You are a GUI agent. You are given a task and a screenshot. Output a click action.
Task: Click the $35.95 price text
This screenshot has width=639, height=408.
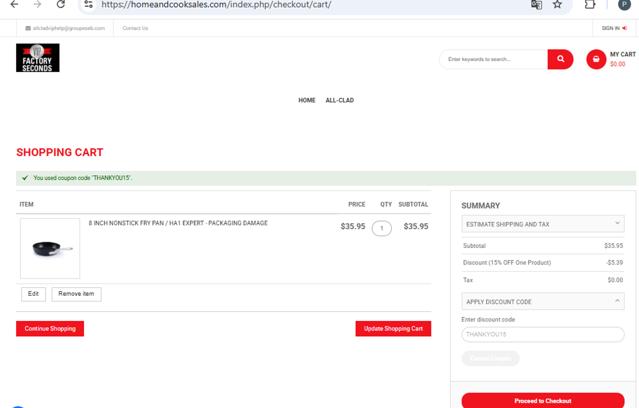(353, 226)
